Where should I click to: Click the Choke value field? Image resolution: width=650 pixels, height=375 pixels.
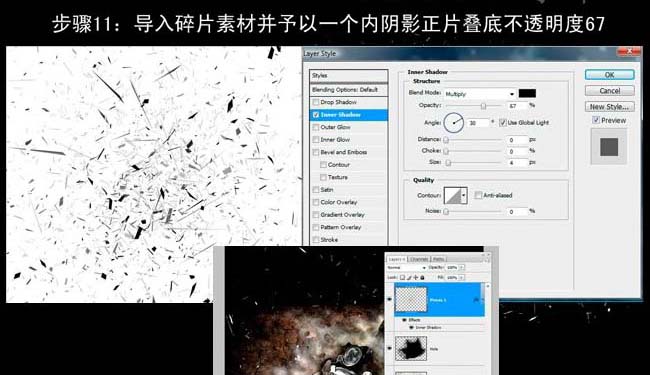pyautogui.click(x=517, y=152)
